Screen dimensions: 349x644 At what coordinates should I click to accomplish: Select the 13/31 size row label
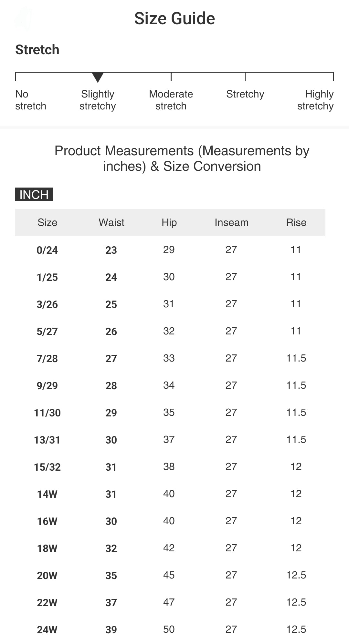(47, 440)
